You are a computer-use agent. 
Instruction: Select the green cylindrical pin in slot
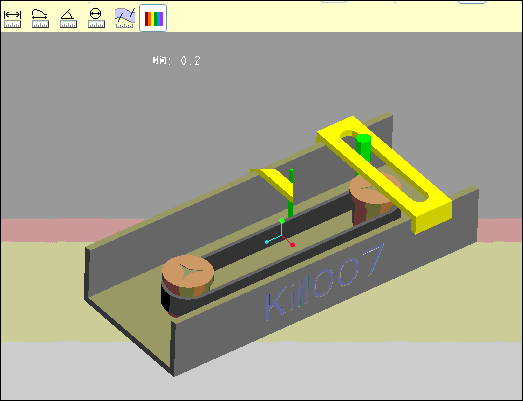[363, 147]
